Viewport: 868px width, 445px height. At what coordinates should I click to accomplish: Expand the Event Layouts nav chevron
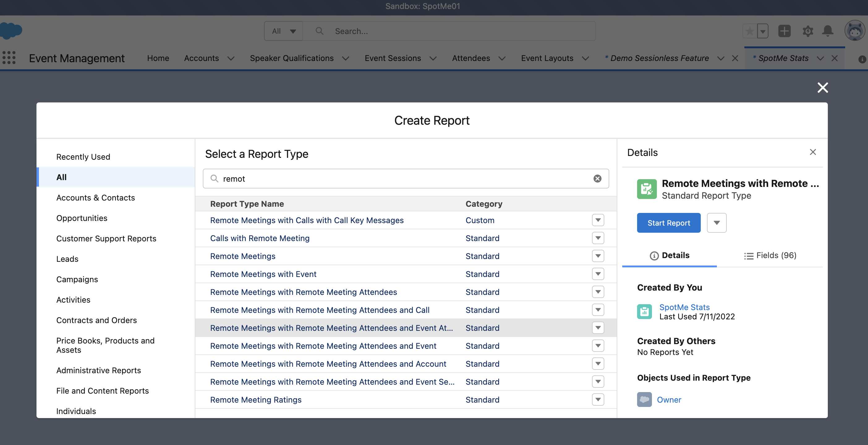tap(585, 58)
